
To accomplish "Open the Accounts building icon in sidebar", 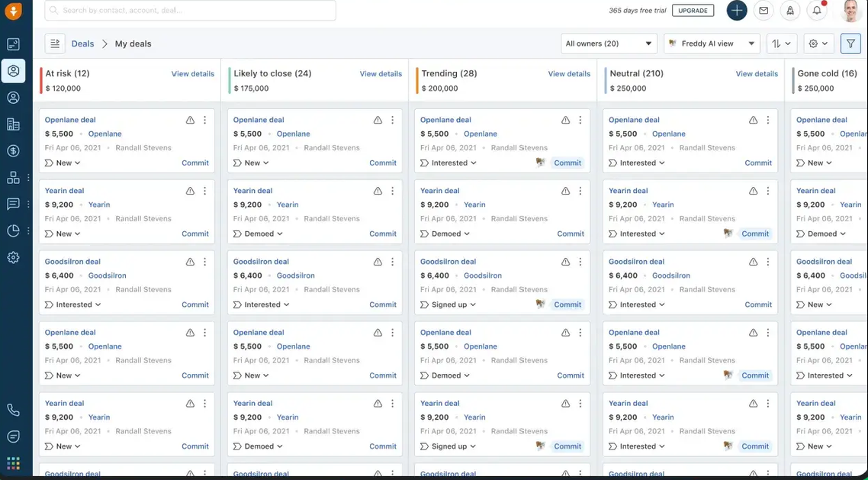I will (x=13, y=124).
